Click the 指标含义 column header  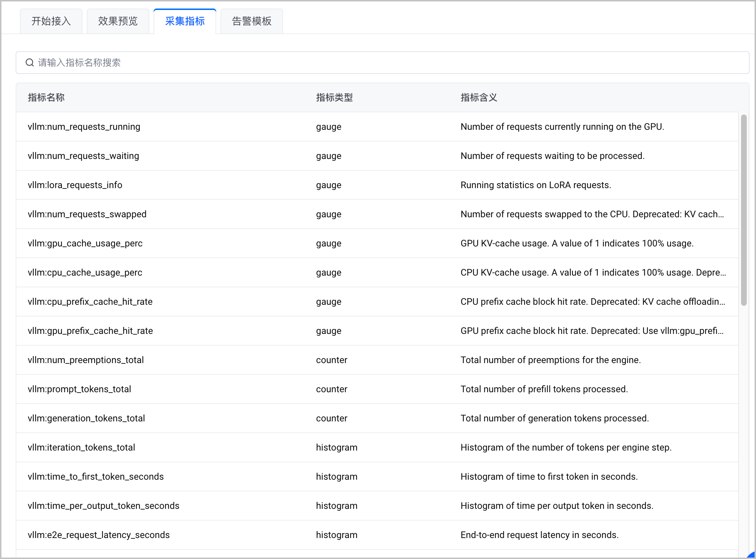479,97
